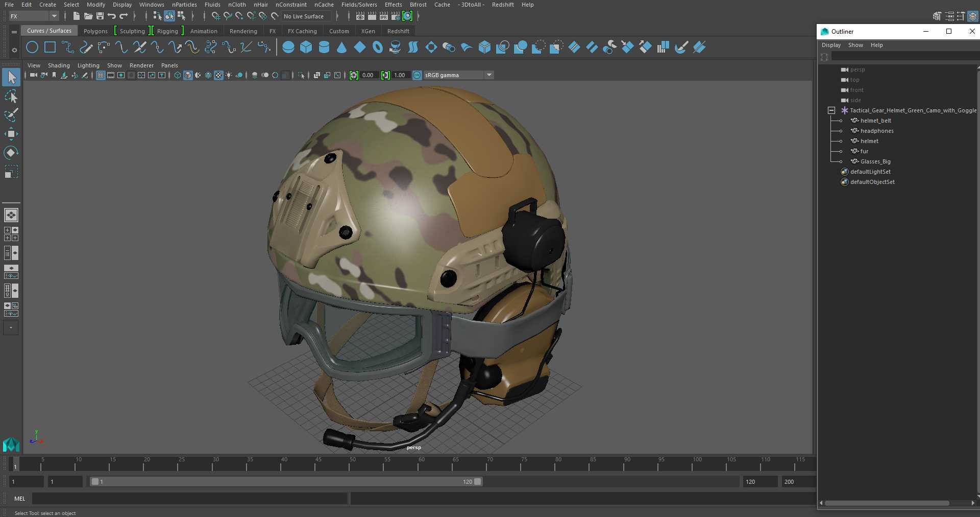Click No Live Surface field
The width and height of the screenshot is (980, 517).
[x=306, y=16]
